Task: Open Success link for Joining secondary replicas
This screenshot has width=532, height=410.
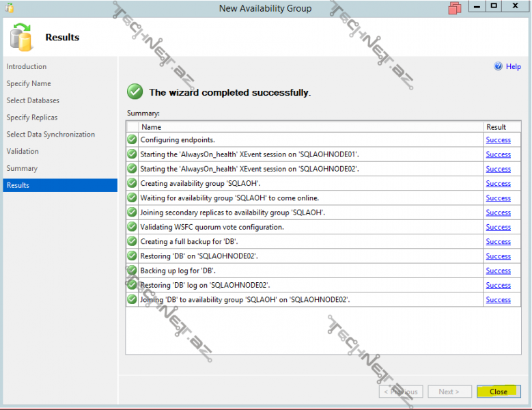Action: pyautogui.click(x=498, y=213)
